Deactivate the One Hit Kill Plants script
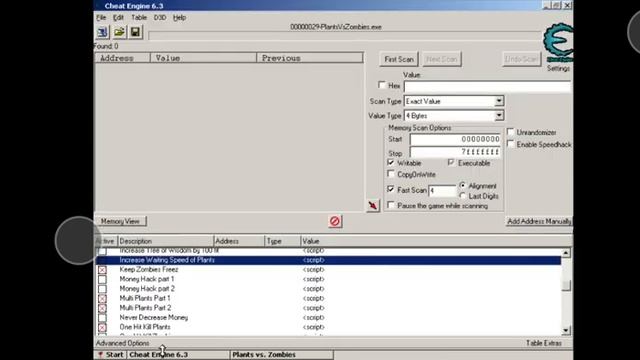The width and height of the screenshot is (640, 360). coord(102,327)
